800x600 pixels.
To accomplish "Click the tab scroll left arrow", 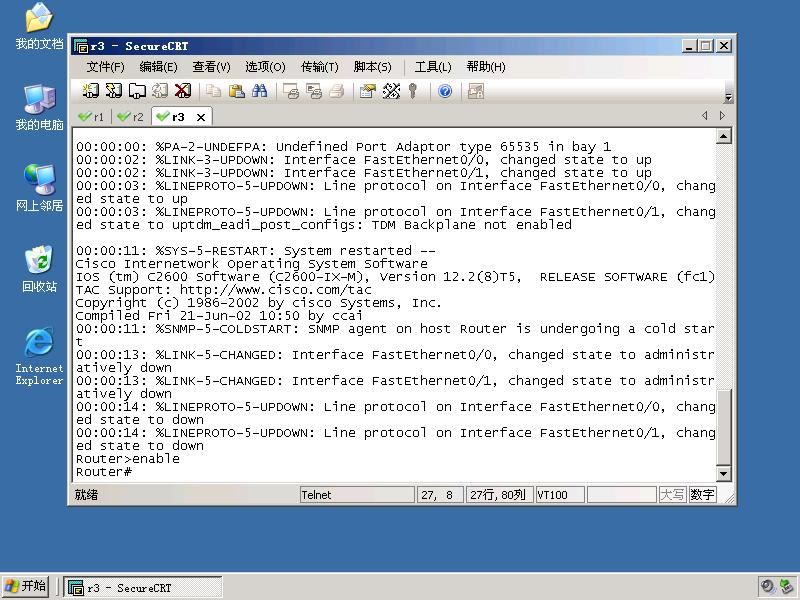I will tap(705, 115).
